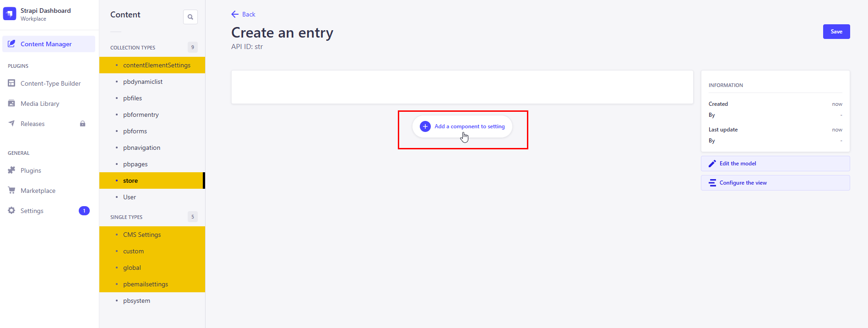
Task: Open the store collection type
Action: coord(130,180)
